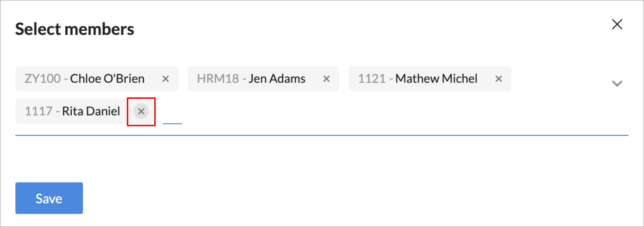Click the Mathew Michel name text
This screenshot has width=644, height=227.
[436, 79]
